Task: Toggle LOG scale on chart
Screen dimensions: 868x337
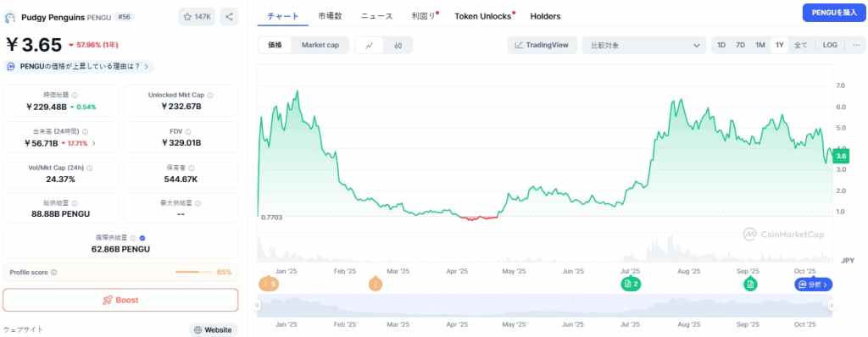Action: coord(830,46)
